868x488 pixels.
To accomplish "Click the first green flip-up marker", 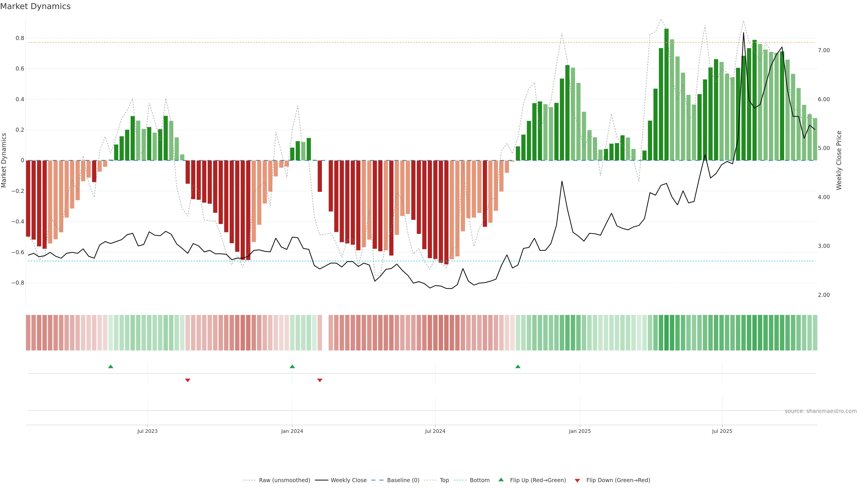I will click(111, 366).
